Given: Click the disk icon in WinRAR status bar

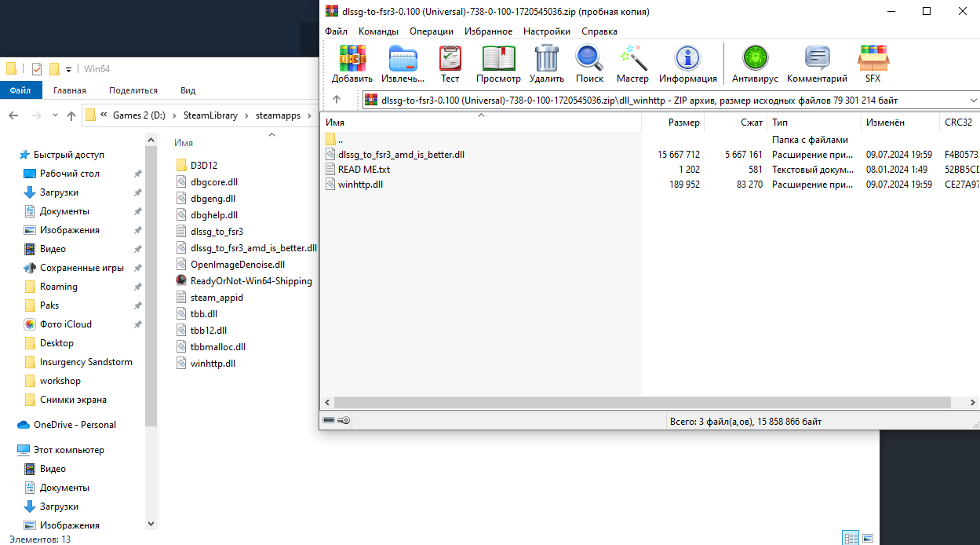Looking at the screenshot, I should [x=329, y=421].
